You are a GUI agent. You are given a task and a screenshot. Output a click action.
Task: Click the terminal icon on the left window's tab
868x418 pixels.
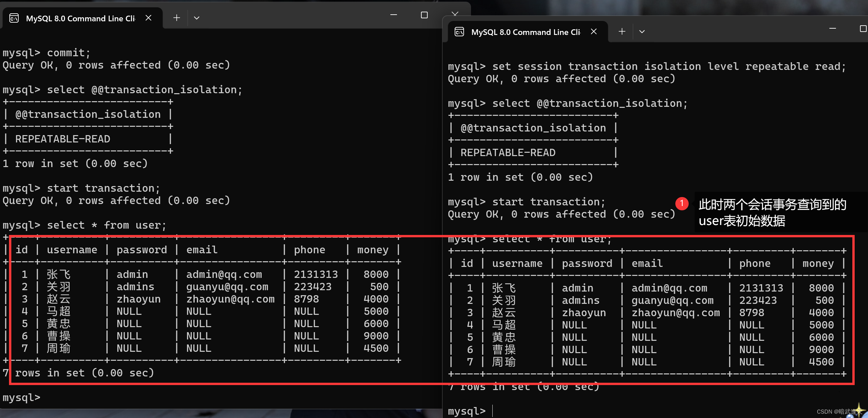pos(14,18)
